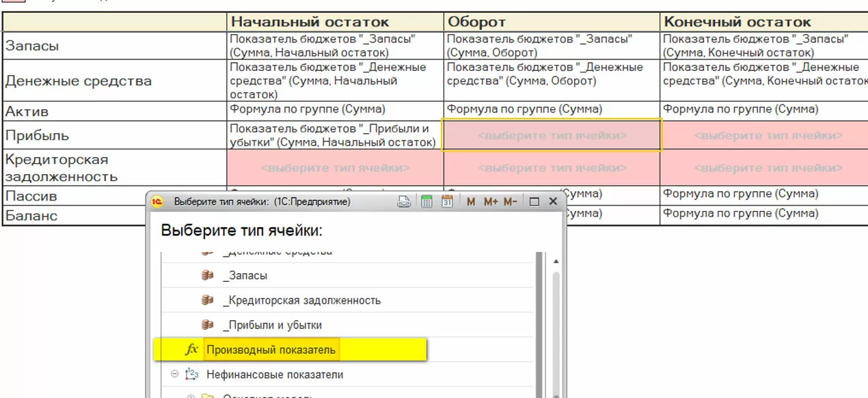Click Кредиторская задолженность 'Конечный остаток' pink cell
Screen dimensions: 868x398
tap(764, 168)
